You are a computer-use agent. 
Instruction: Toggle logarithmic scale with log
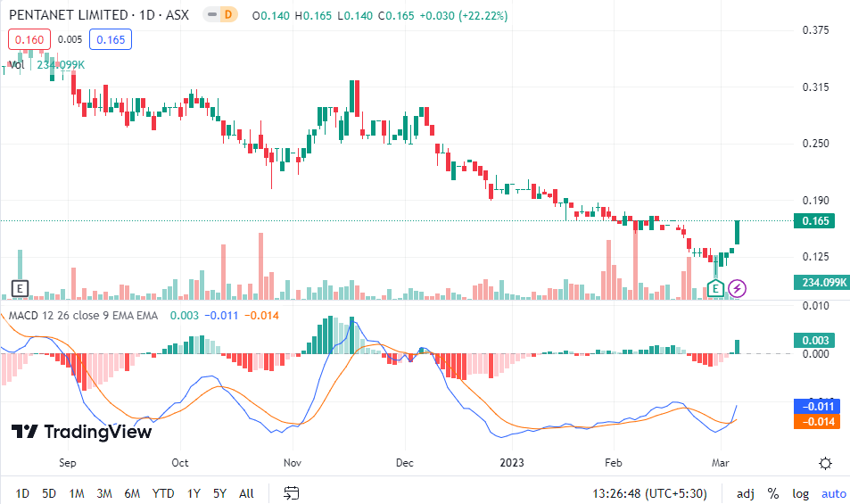pyautogui.click(x=800, y=493)
